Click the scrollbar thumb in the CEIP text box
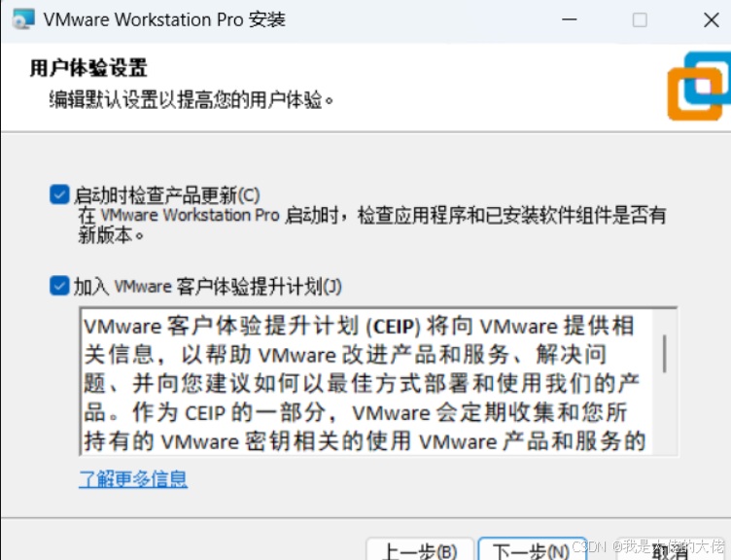 (664, 354)
